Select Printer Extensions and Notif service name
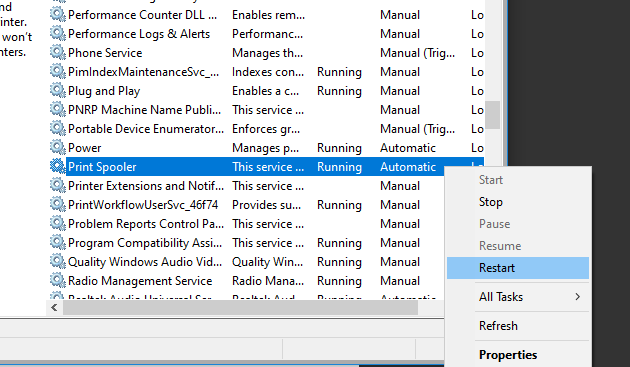The image size is (630, 367). pyautogui.click(x=146, y=186)
